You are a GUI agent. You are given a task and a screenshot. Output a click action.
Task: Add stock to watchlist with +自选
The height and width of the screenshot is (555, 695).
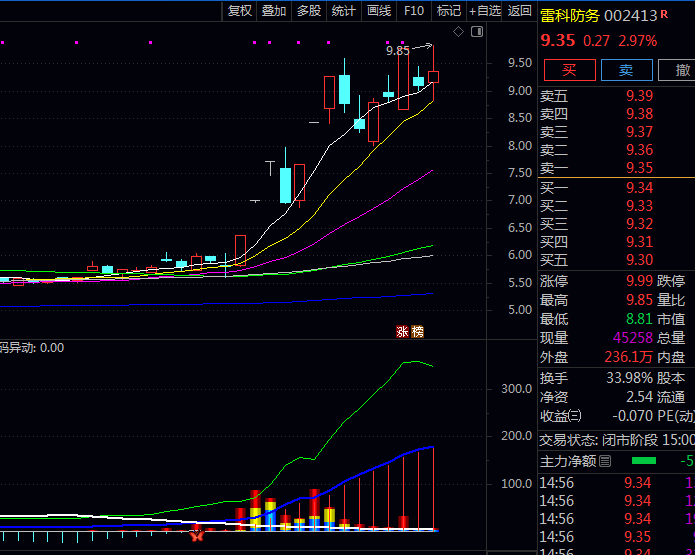[485, 11]
